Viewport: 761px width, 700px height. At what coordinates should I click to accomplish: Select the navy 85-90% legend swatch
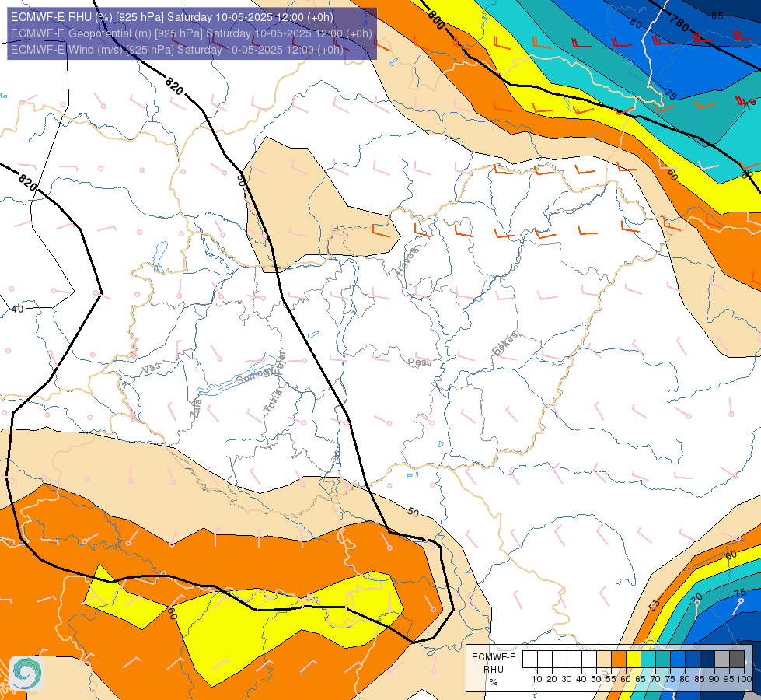[x=707, y=660]
